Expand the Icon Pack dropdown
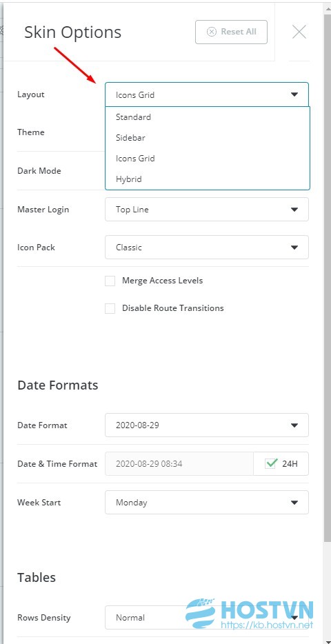This screenshot has height=644, width=331. pos(207,248)
